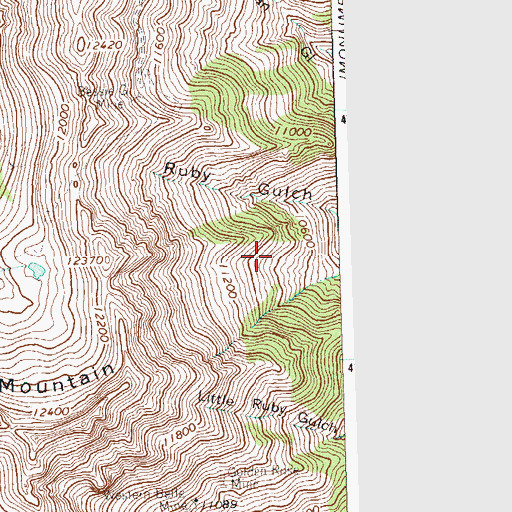
Task: Click the small blue lake near elevation 12370
Action: [x=36, y=270]
